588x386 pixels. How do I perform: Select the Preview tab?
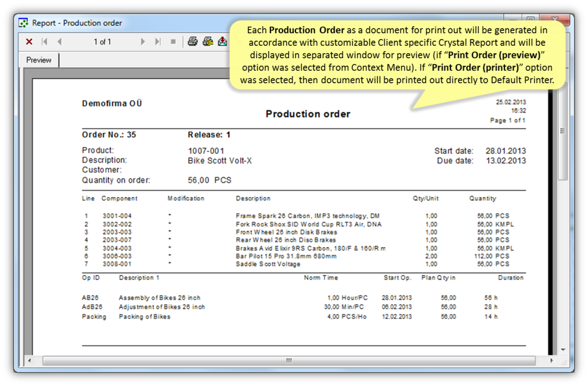[39, 60]
